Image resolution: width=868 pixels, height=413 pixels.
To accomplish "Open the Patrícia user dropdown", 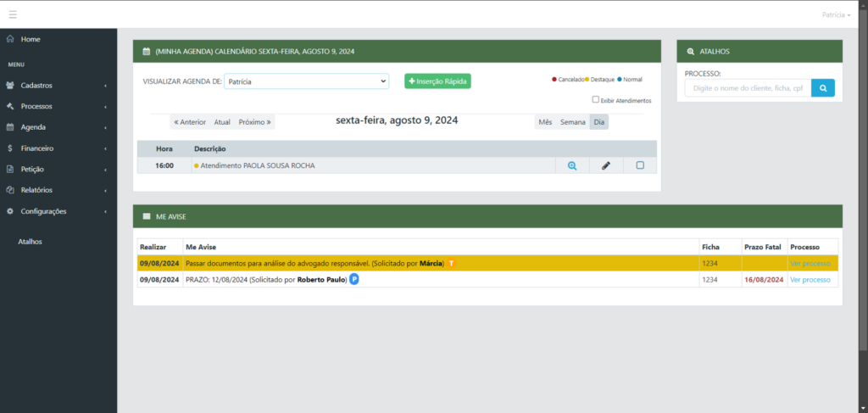I will point(836,15).
